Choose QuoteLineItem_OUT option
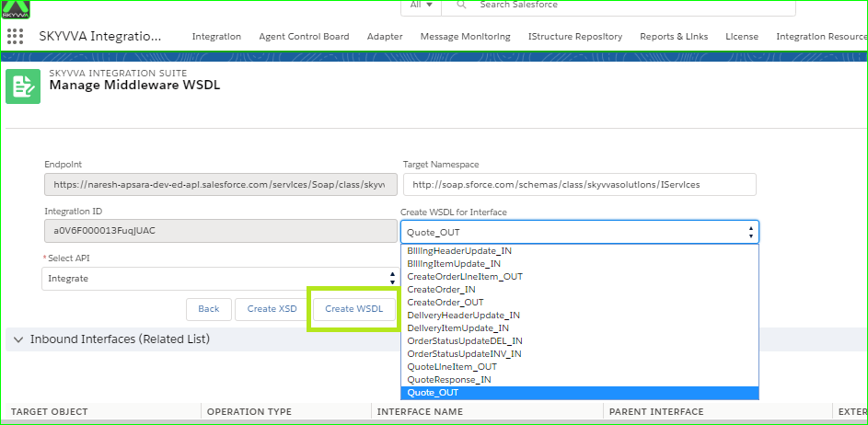This screenshot has width=868, height=425. 580,366
